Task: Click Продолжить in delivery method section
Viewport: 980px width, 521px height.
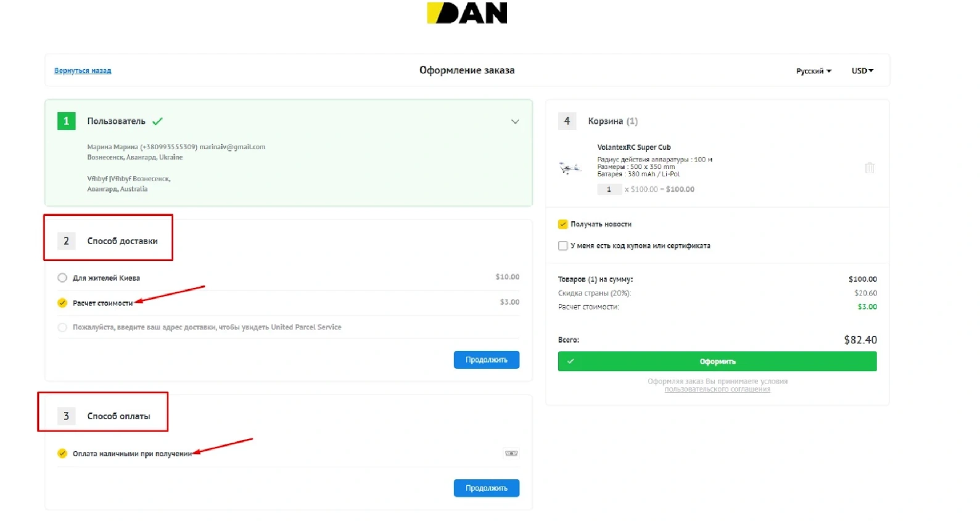Action: click(486, 360)
